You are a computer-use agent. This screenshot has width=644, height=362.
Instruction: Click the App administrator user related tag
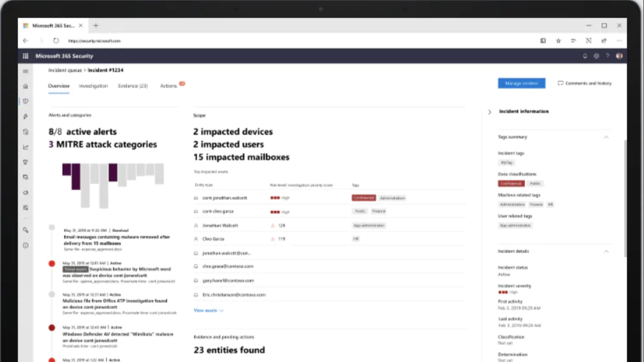click(515, 225)
